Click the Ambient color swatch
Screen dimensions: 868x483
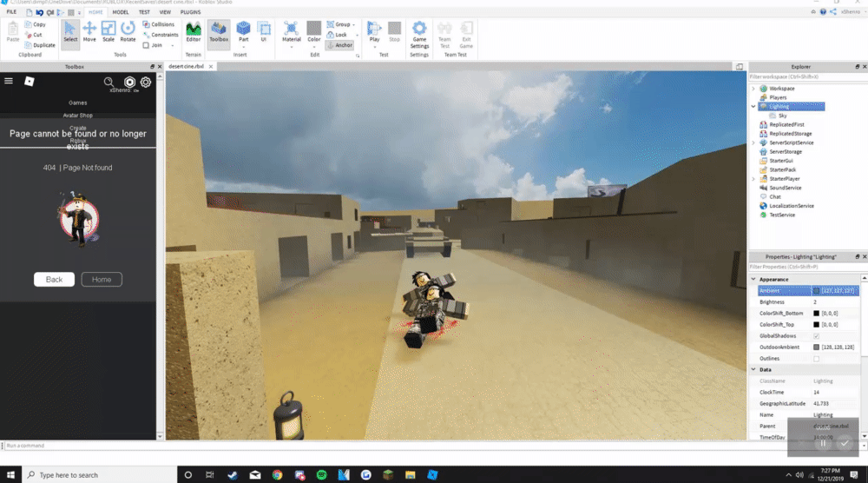[816, 291]
